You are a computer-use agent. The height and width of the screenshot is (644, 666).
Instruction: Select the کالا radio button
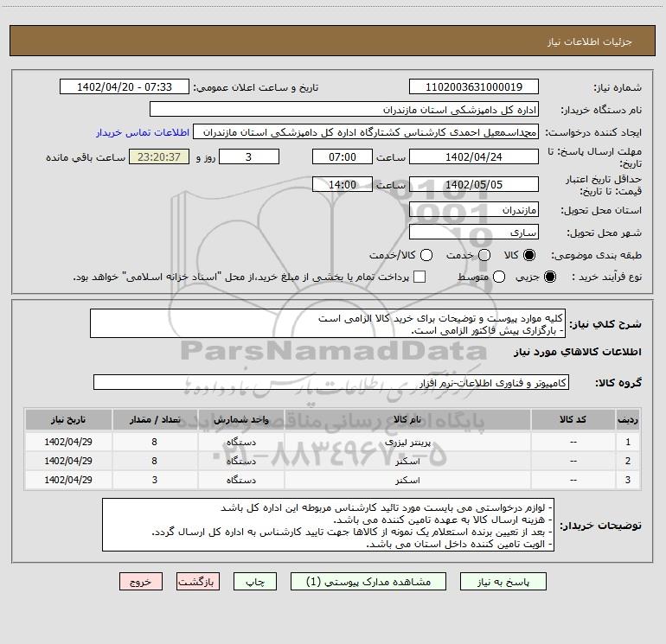point(529,255)
